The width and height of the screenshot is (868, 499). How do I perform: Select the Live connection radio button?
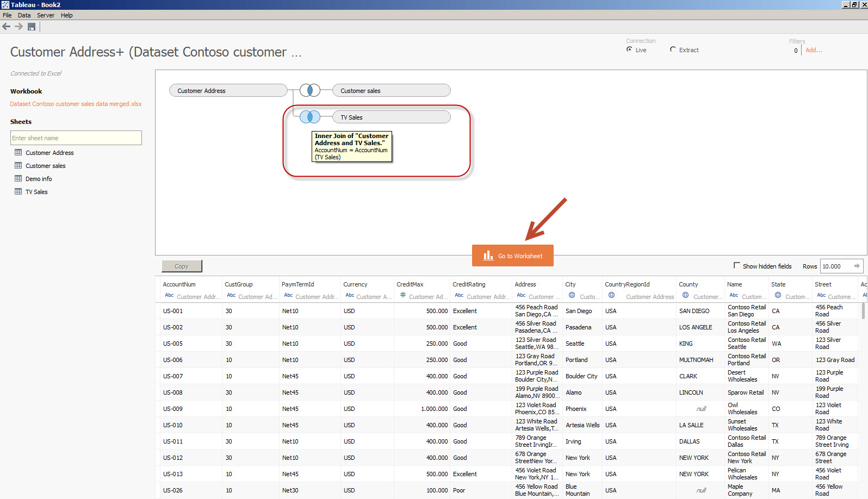[629, 49]
